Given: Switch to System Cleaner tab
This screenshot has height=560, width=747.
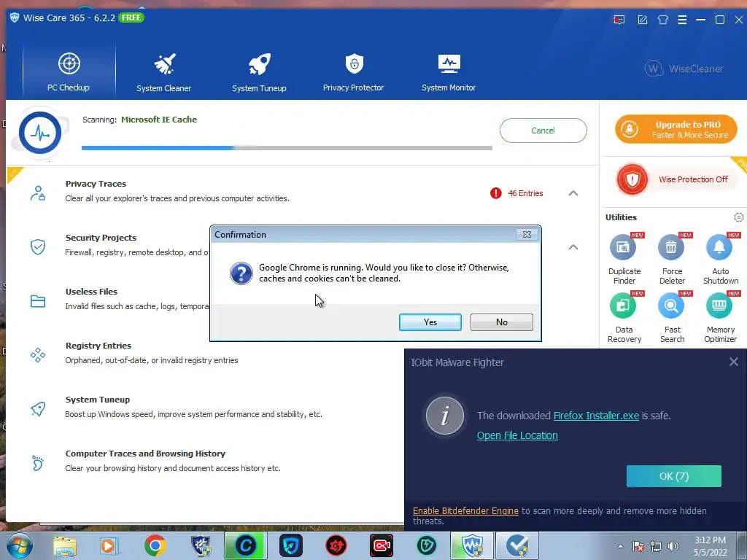Looking at the screenshot, I should [164, 71].
